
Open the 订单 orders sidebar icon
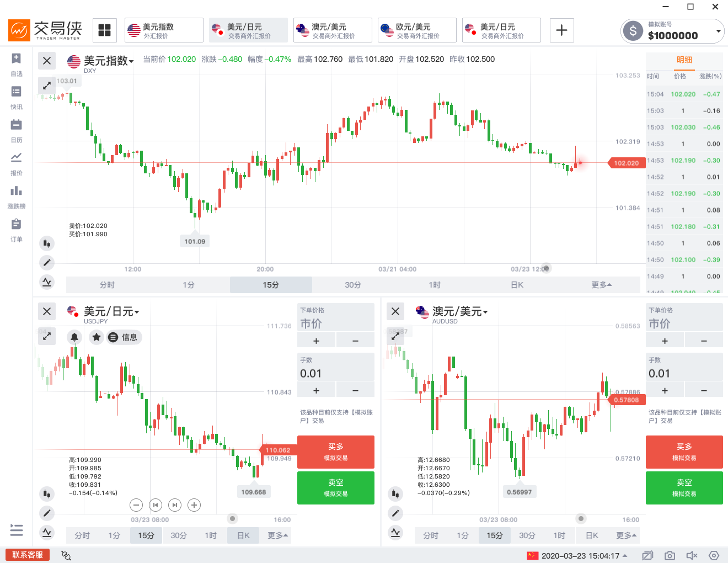click(x=17, y=225)
